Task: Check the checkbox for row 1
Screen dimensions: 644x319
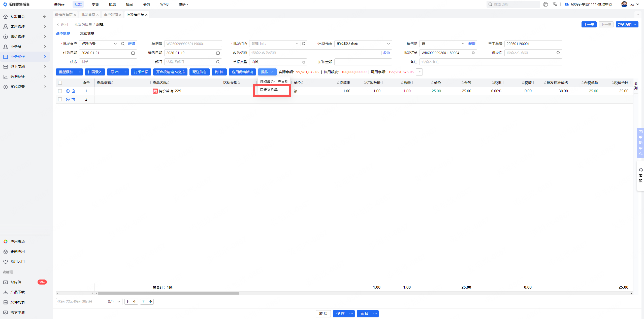Action: (60, 91)
